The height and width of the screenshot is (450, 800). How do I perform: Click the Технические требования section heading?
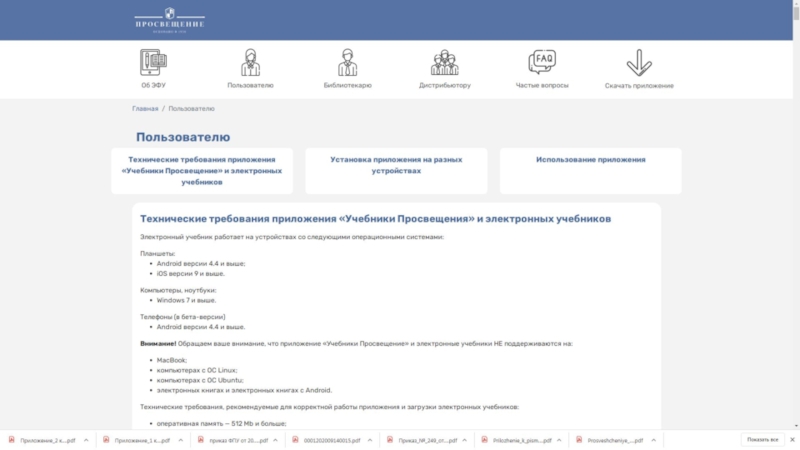tap(376, 219)
